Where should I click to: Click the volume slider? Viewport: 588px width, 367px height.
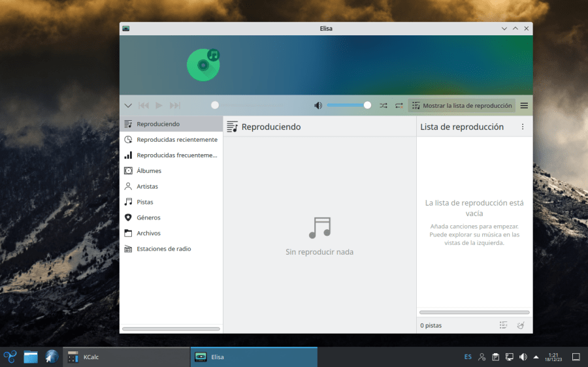pyautogui.click(x=348, y=105)
